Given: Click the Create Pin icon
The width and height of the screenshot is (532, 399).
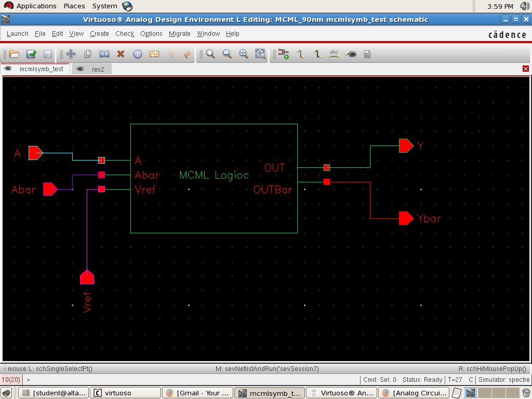Looking at the screenshot, I should click(x=351, y=54).
